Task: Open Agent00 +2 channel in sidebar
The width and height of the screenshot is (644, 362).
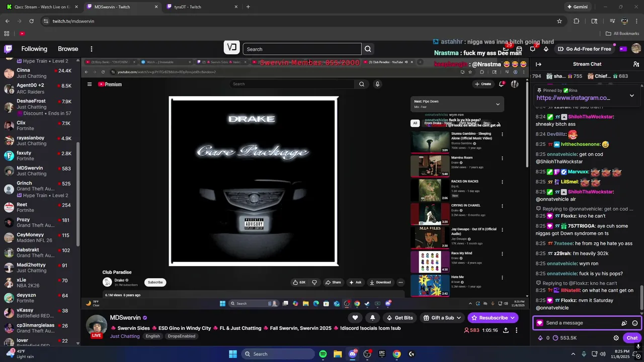Action: tap(39, 88)
